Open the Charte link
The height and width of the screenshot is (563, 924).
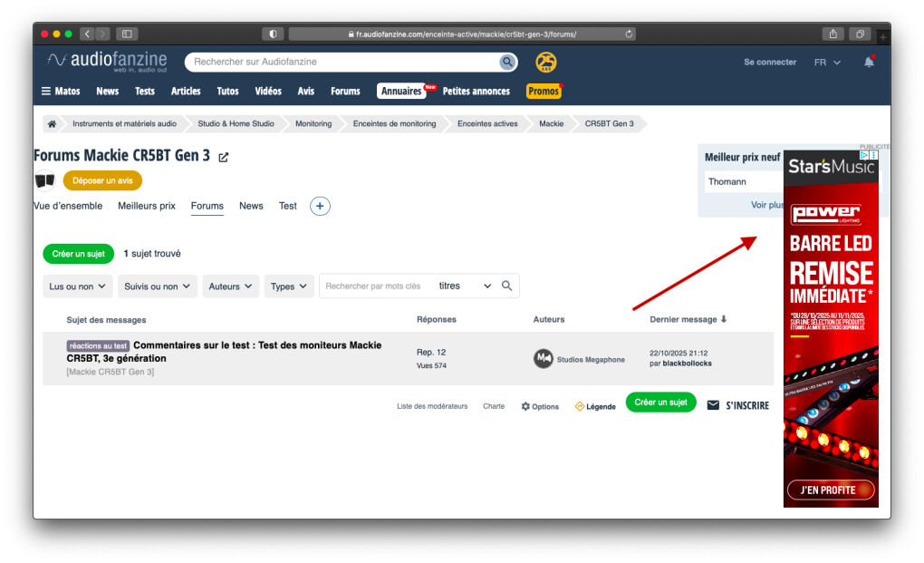494,406
